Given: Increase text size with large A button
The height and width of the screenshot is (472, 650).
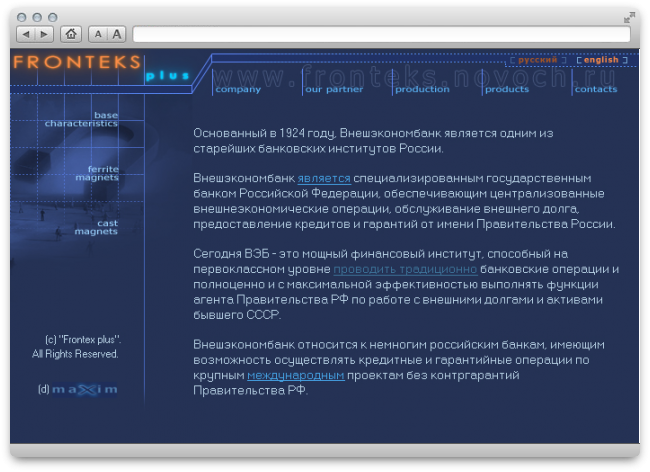Looking at the screenshot, I should [x=117, y=34].
